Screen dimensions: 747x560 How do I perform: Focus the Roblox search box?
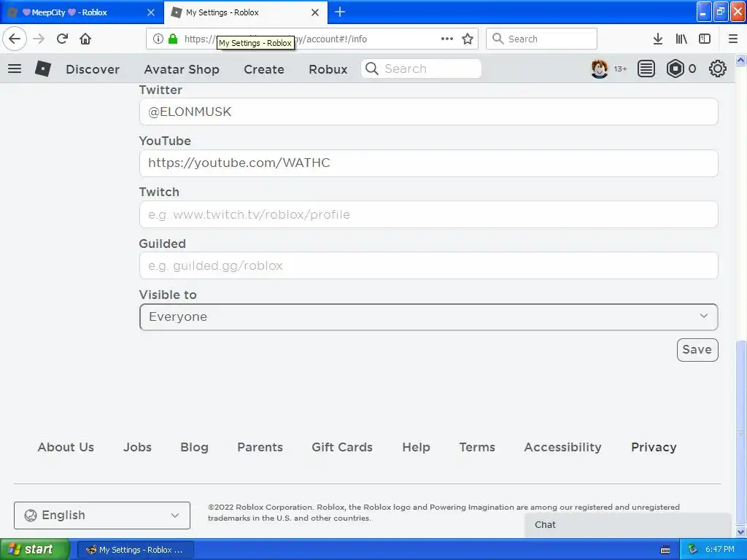pos(421,69)
